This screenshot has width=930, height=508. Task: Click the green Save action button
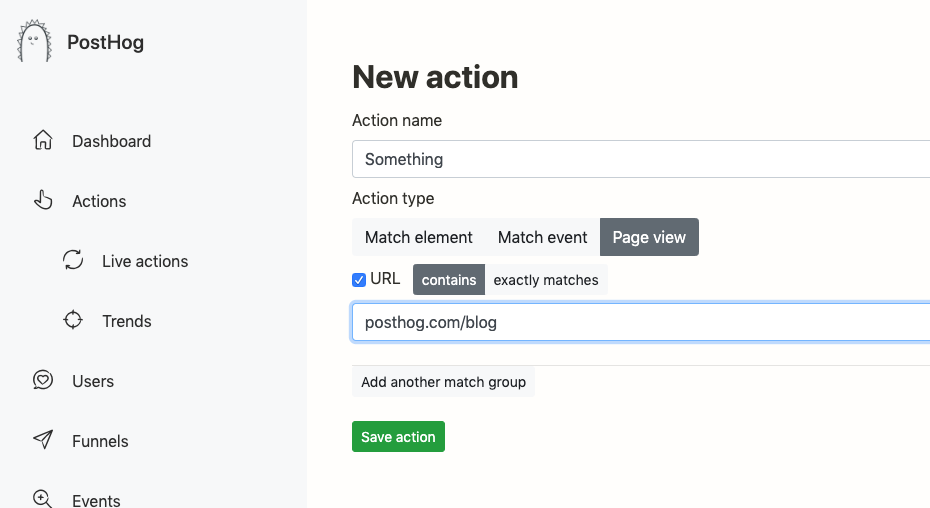pos(398,437)
